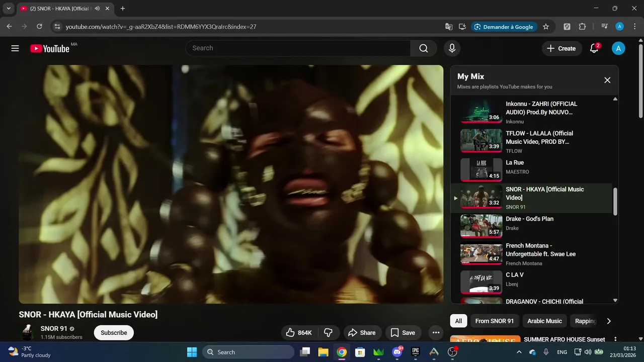Open Epic Games Launcher from taskbar
Viewport: 644px width, 362px height.
pyautogui.click(x=416, y=352)
